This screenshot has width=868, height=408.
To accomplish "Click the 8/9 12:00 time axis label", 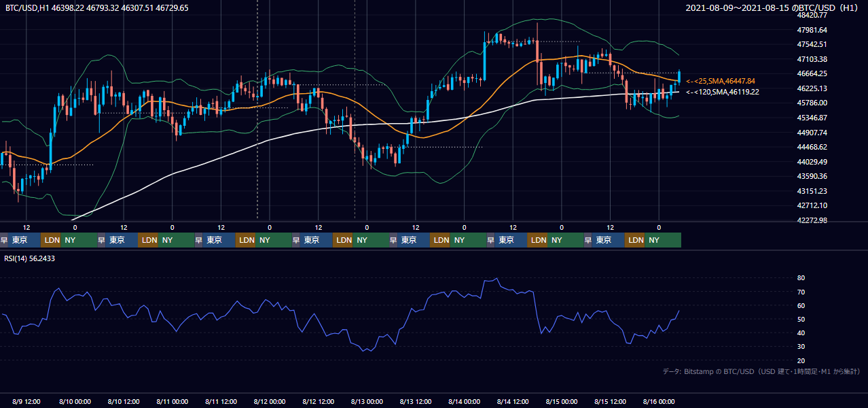I will pos(28,401).
